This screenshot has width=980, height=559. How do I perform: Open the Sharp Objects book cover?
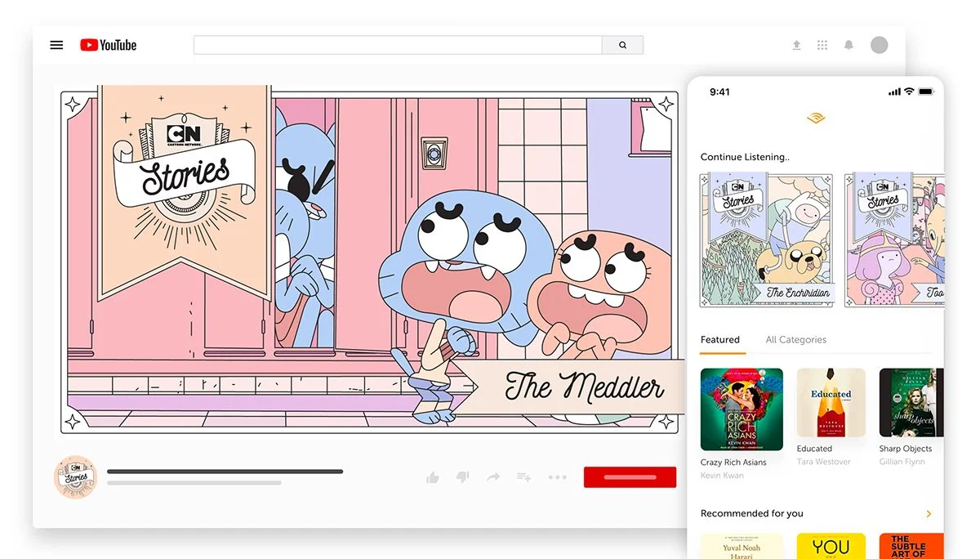[x=911, y=403]
